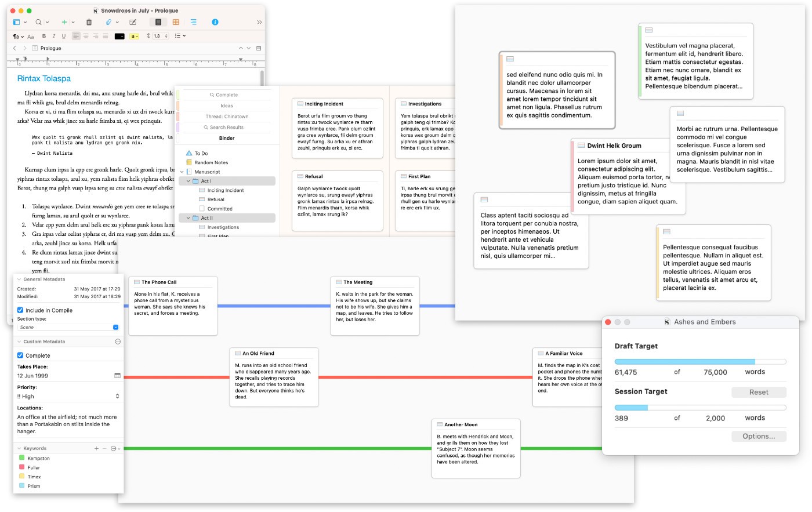Open the Inspector with the blue info icon
Viewport: 812px width, 512px height.
(x=215, y=22)
